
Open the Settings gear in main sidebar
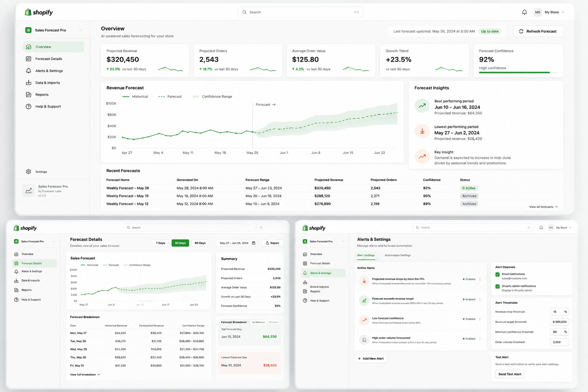point(28,172)
